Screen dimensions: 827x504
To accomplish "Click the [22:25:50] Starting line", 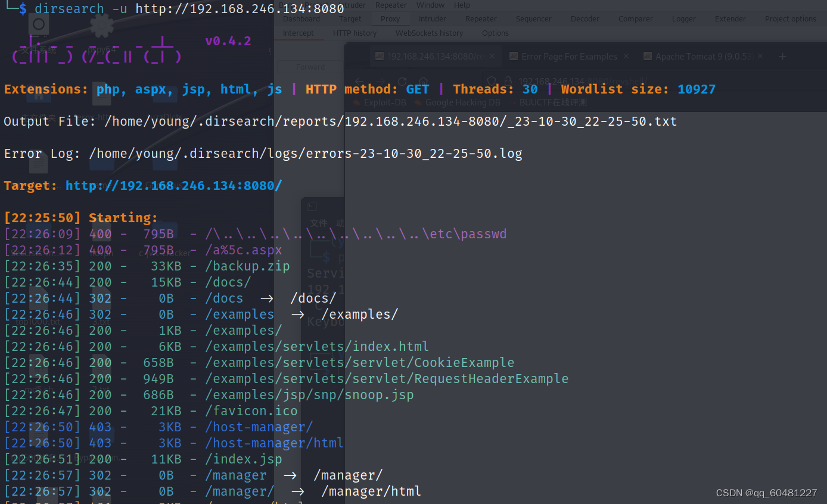I will click(x=81, y=218).
